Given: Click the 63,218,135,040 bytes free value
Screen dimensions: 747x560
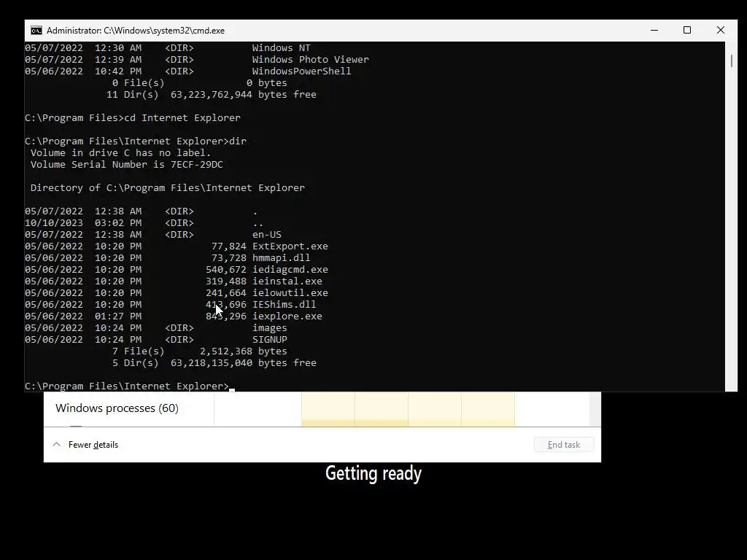Looking at the screenshot, I should (x=244, y=363).
